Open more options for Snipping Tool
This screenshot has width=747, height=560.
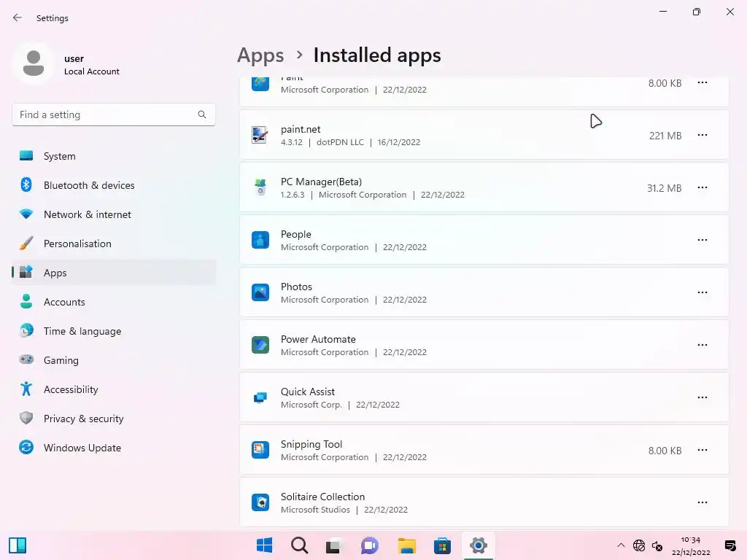(x=703, y=450)
